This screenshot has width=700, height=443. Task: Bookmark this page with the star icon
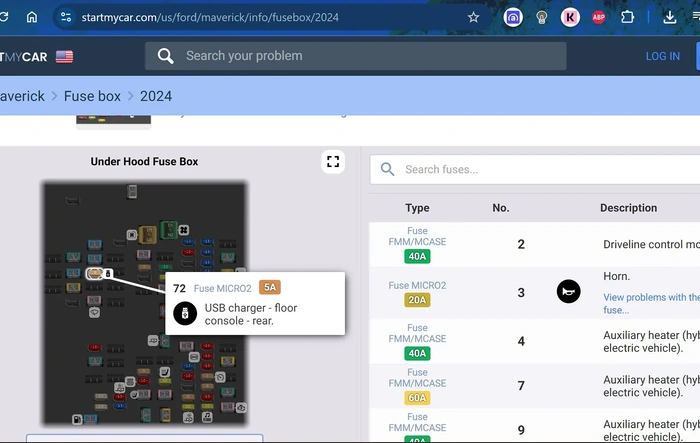(x=473, y=17)
